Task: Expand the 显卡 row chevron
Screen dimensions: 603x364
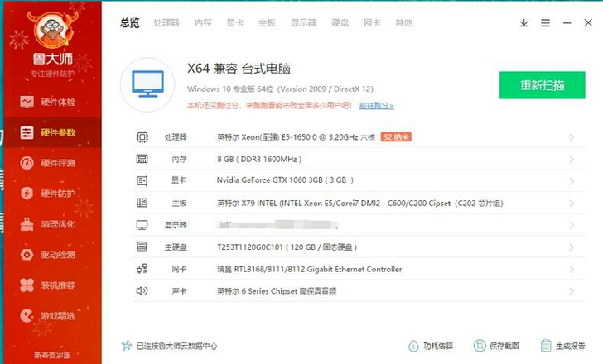Action: click(x=572, y=181)
